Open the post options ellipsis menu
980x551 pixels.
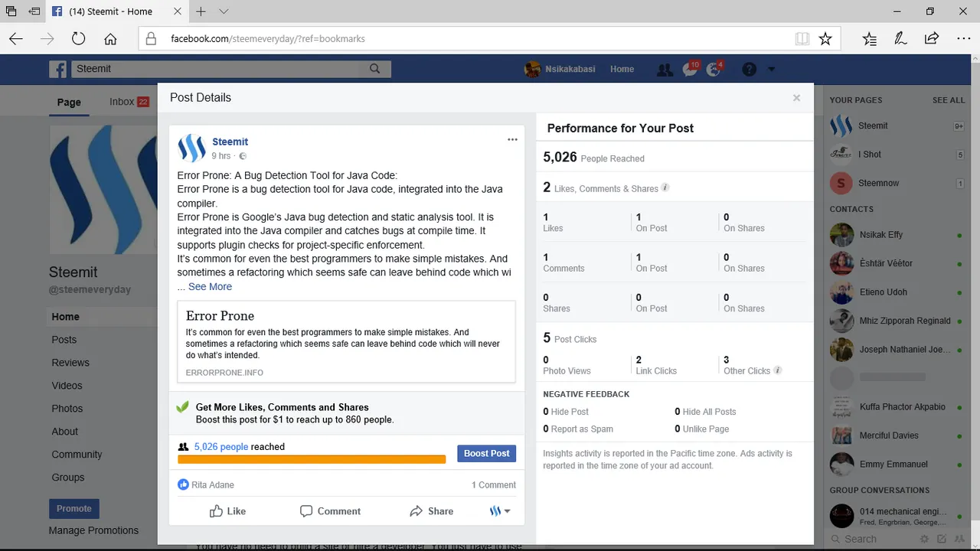(x=512, y=140)
